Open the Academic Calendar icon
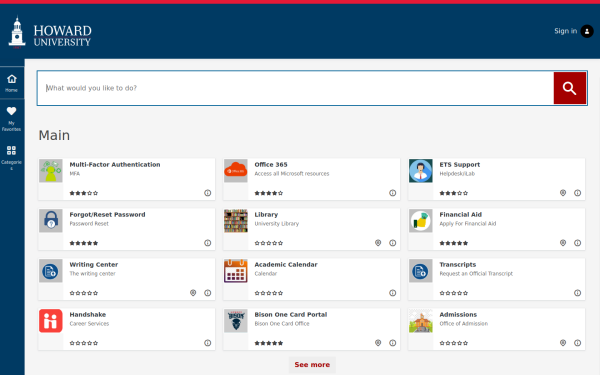 (x=236, y=271)
